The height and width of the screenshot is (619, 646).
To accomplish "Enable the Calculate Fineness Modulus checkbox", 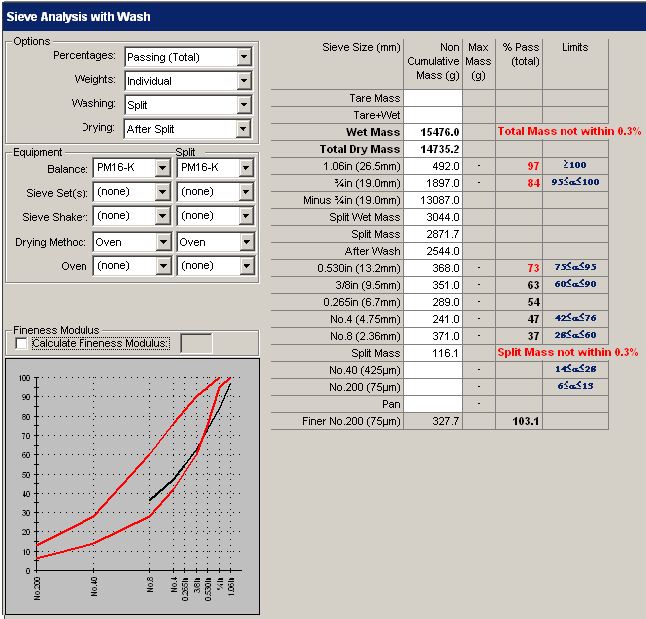I will 22,343.
